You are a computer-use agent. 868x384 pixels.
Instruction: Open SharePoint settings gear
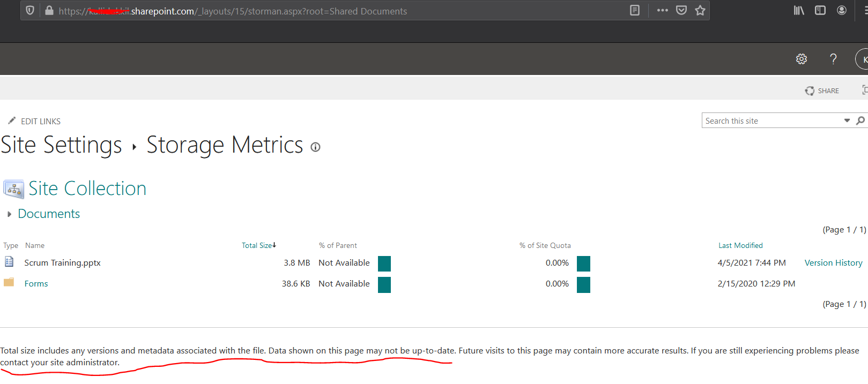tap(802, 59)
